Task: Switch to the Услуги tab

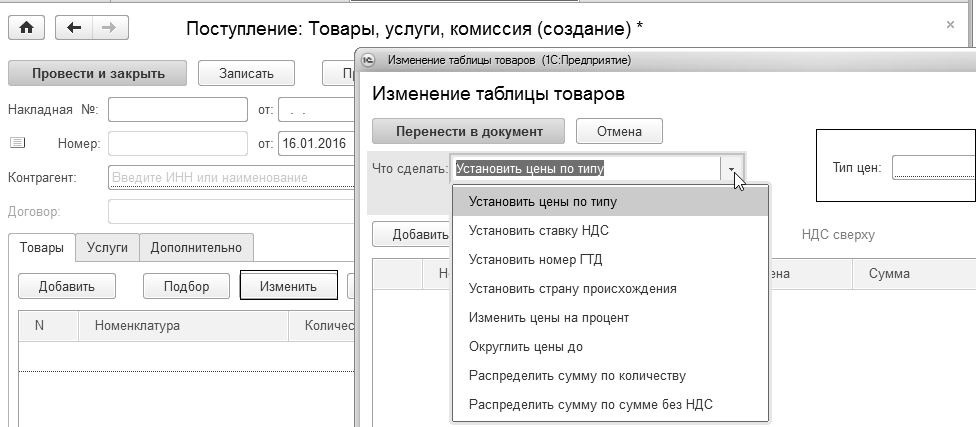Action: click(106, 246)
